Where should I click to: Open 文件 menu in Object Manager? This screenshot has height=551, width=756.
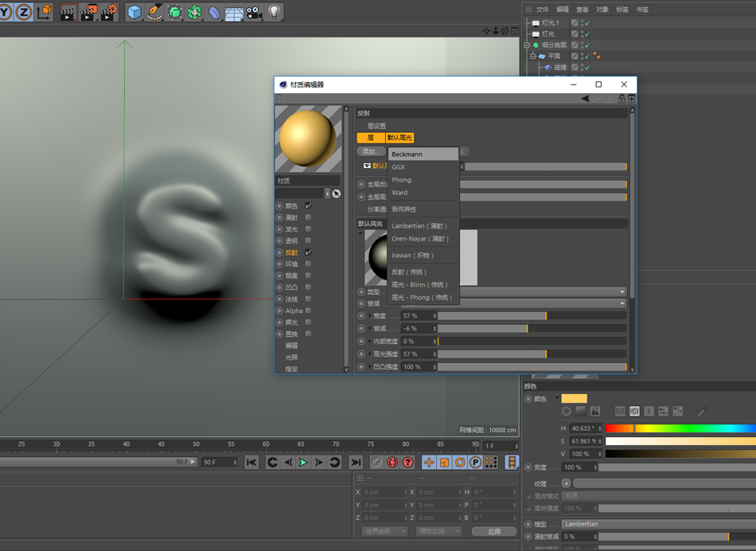tap(543, 10)
